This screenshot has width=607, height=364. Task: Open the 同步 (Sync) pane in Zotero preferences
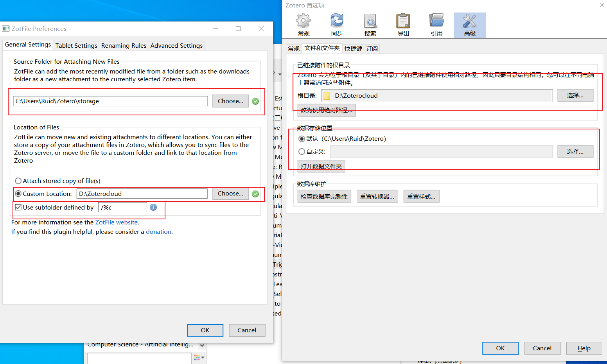coord(337,25)
